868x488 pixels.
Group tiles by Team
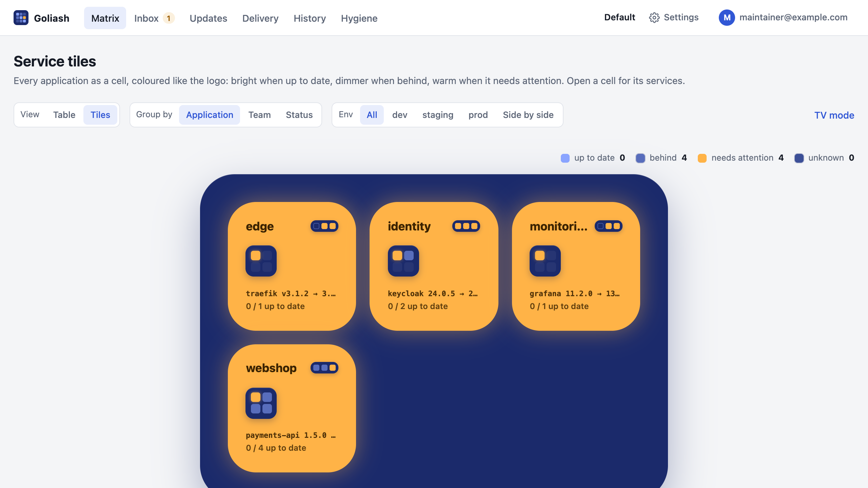259,115
